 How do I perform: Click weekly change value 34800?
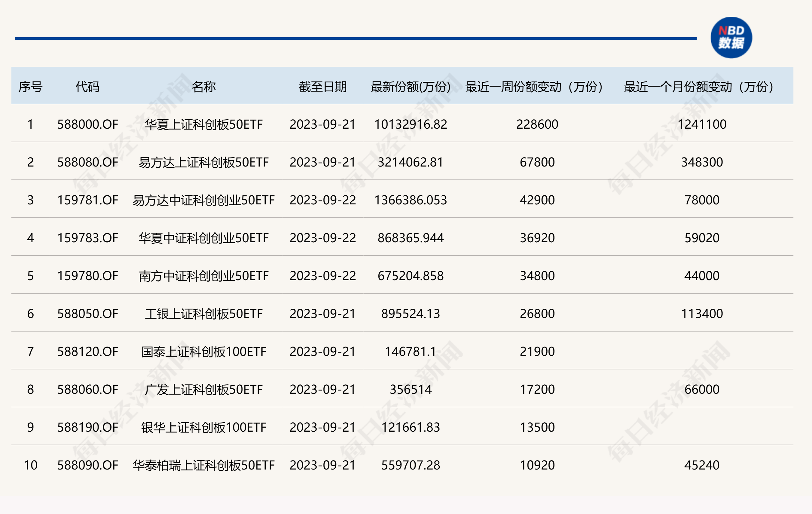point(537,276)
